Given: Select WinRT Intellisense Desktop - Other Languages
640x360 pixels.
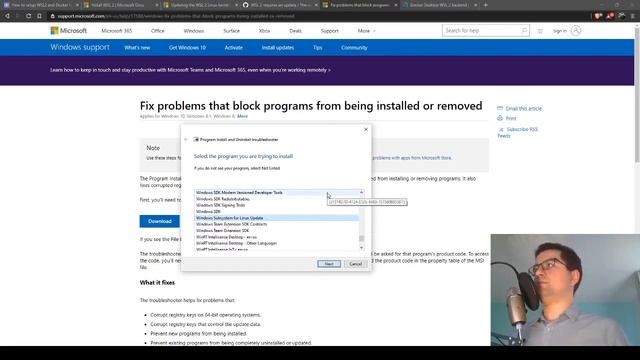Looking at the screenshot, I should point(277,243).
